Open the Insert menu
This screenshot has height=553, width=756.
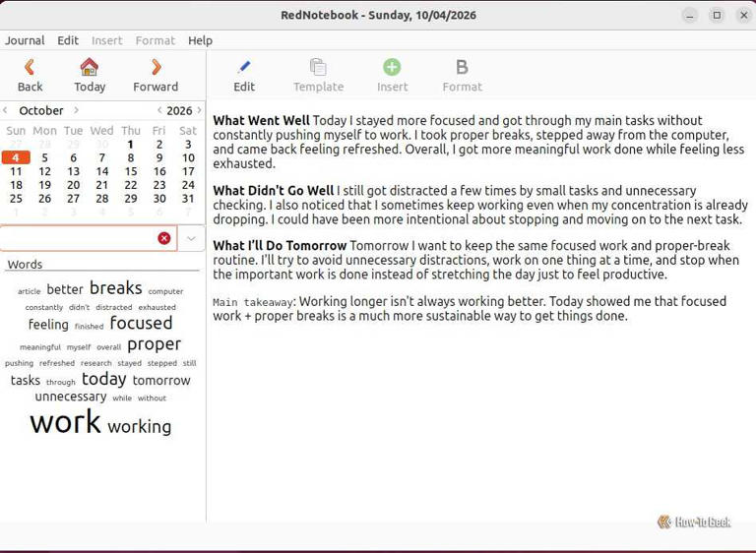coord(107,40)
